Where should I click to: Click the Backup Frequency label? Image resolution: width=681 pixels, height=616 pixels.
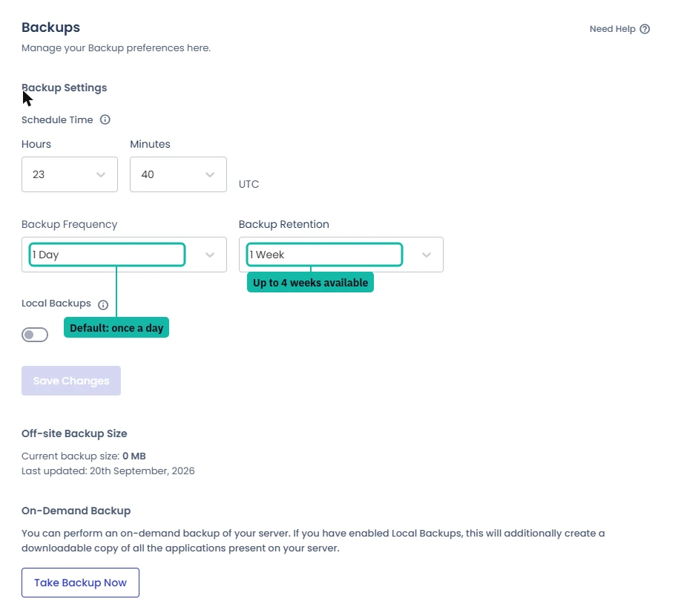[70, 224]
